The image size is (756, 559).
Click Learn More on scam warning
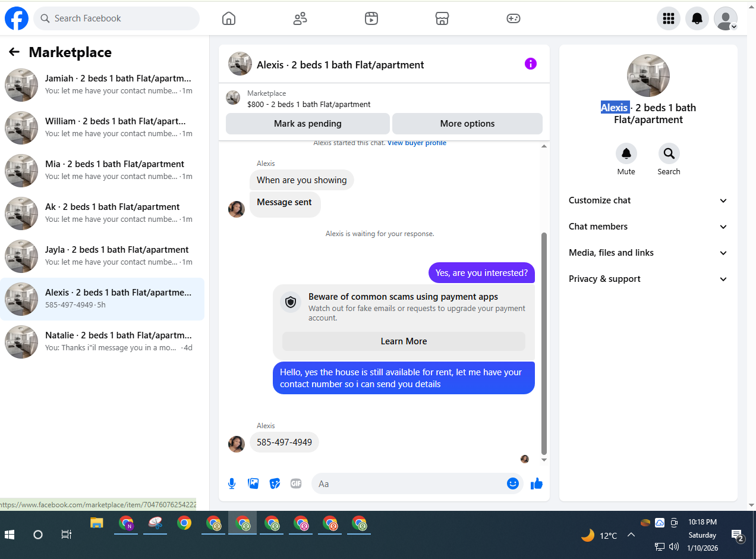pos(404,341)
